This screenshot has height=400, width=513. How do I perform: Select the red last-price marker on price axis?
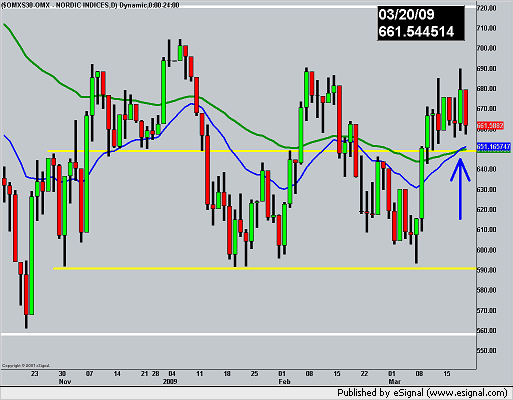[x=490, y=126]
